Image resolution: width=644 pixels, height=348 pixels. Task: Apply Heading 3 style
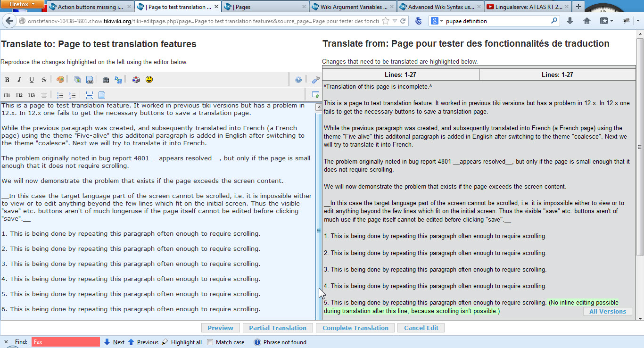pyautogui.click(x=32, y=95)
